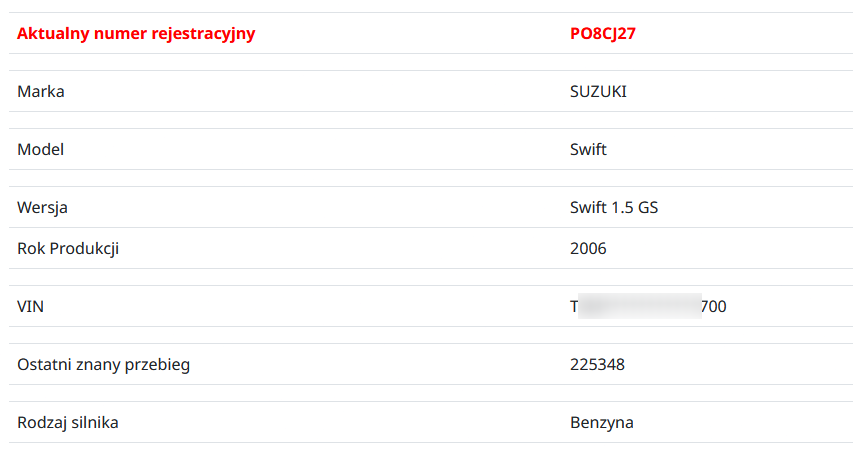Select the 'Benzyna' engine type value
The height and width of the screenshot is (450, 853).
[x=602, y=422]
